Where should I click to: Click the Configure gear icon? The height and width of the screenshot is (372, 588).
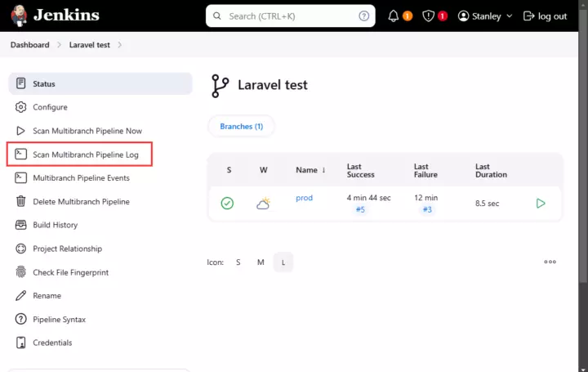coord(21,107)
